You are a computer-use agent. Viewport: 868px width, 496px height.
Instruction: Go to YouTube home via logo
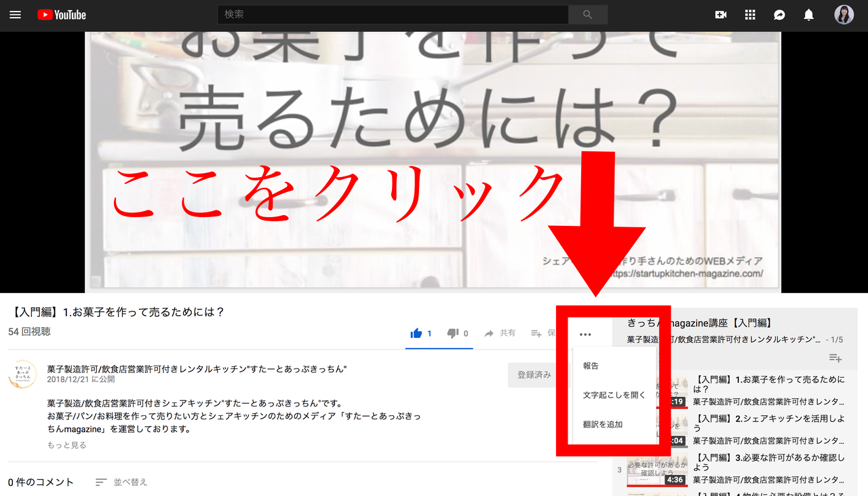pyautogui.click(x=62, y=15)
